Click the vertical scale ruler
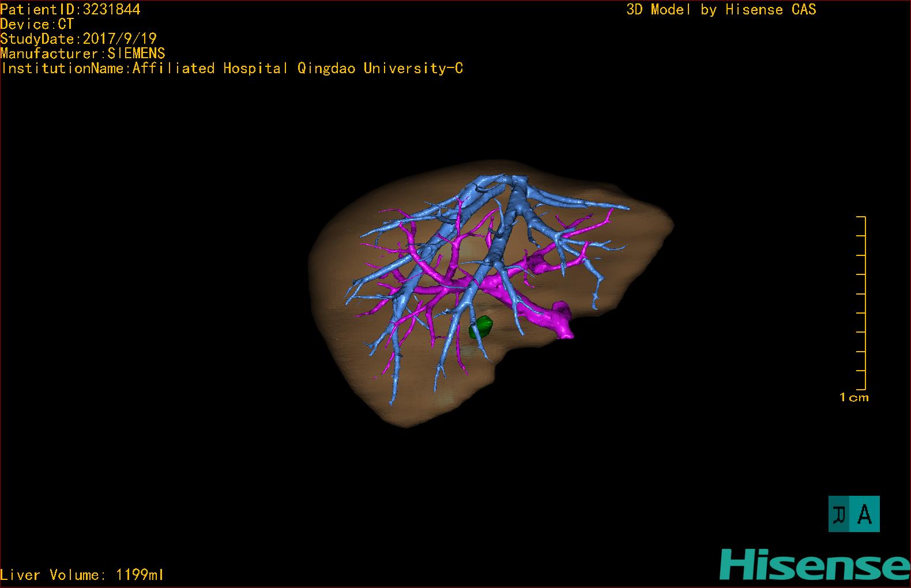 [861, 303]
